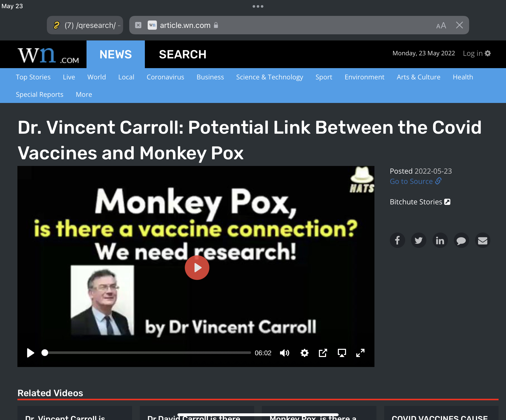
Task: Open settings gear next to Log in
Action: pos(488,53)
